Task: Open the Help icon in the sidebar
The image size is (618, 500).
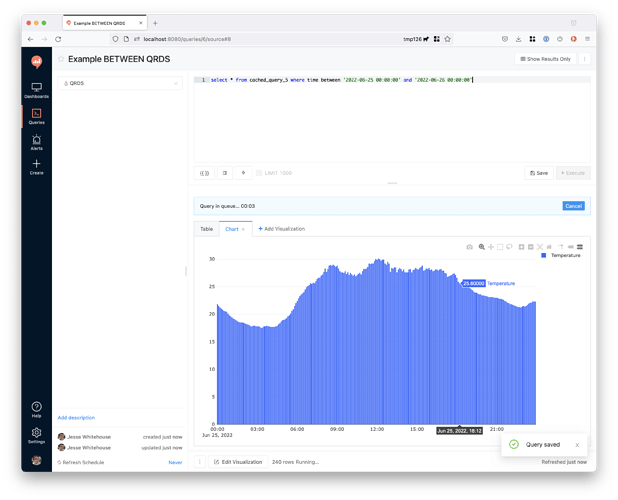Action: [36, 409]
